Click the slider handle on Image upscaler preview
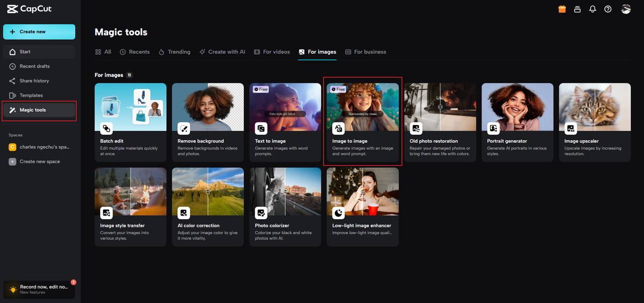This screenshot has height=303, width=644. pyautogui.click(x=595, y=107)
